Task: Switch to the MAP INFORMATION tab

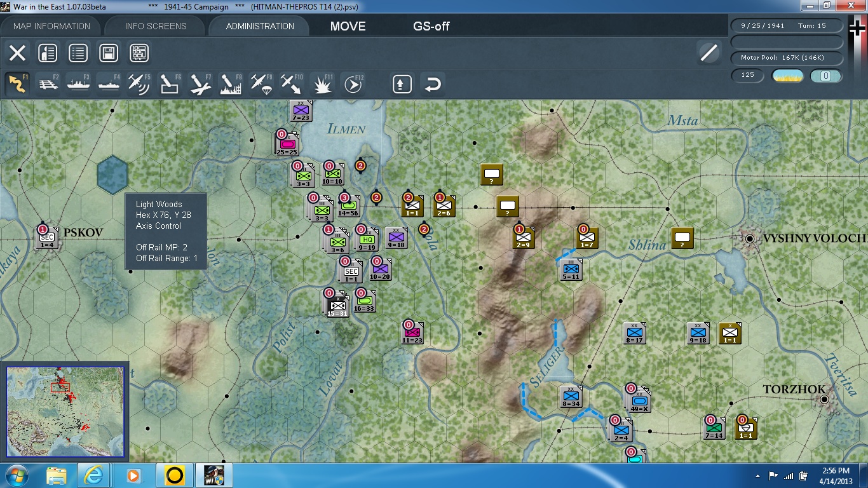Action: pyautogui.click(x=52, y=26)
